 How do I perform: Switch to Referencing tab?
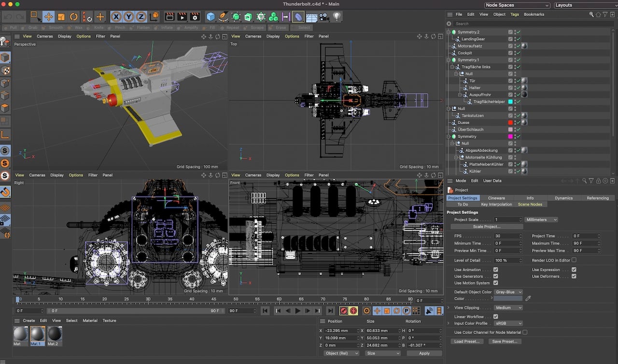point(597,198)
